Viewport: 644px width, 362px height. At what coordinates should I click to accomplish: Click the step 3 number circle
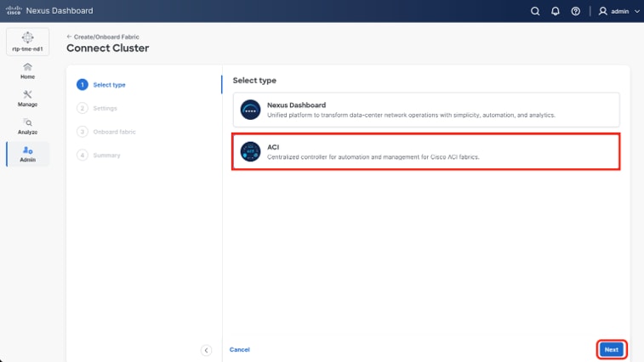(x=83, y=132)
